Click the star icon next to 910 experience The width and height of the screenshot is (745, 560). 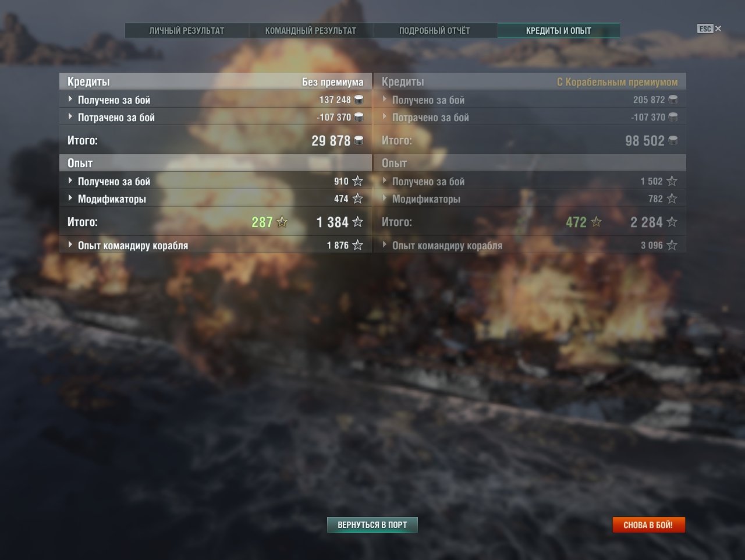pyautogui.click(x=357, y=181)
